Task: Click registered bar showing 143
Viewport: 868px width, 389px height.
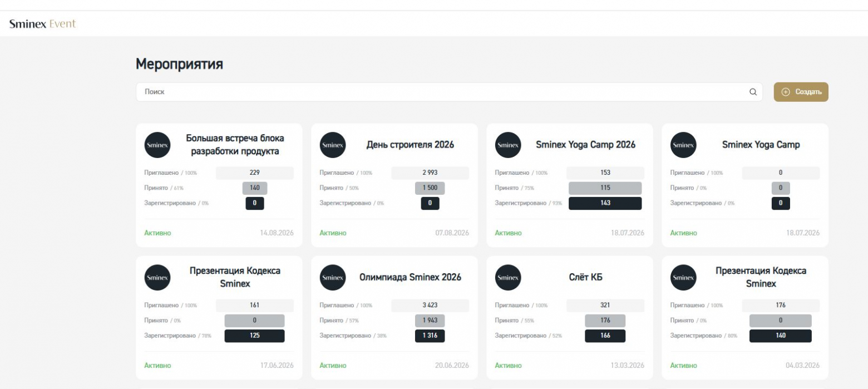Action: tap(605, 203)
